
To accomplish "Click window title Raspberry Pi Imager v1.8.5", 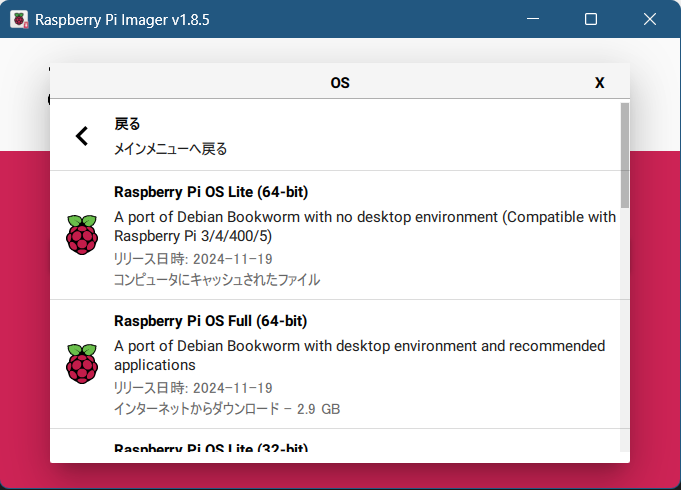I will click(x=122, y=20).
